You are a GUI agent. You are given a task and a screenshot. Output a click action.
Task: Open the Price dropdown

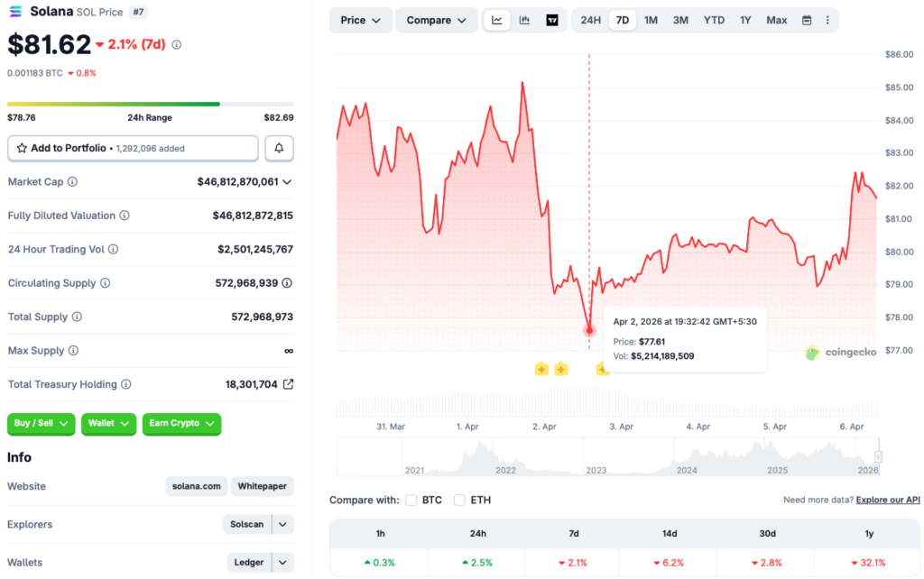click(x=360, y=19)
